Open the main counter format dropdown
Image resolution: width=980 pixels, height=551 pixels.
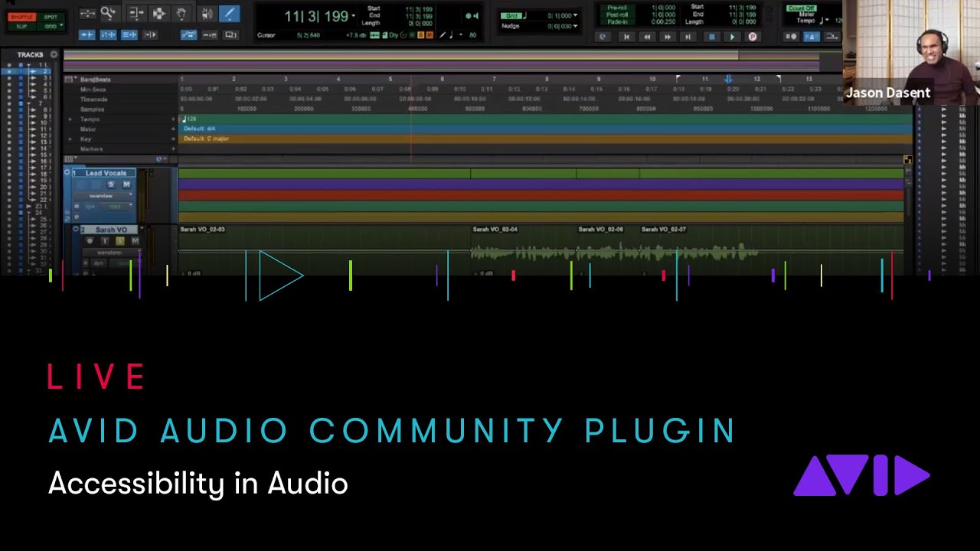coord(353,16)
